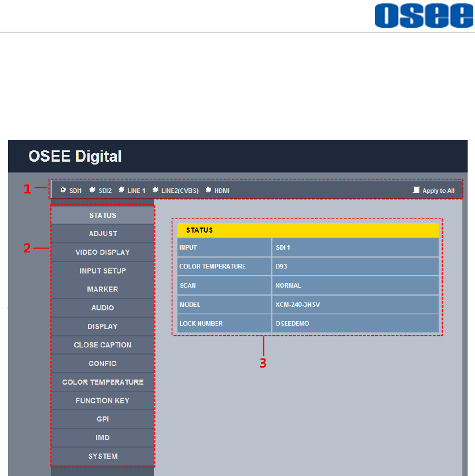Select the SDI2 input radio button

93,189
